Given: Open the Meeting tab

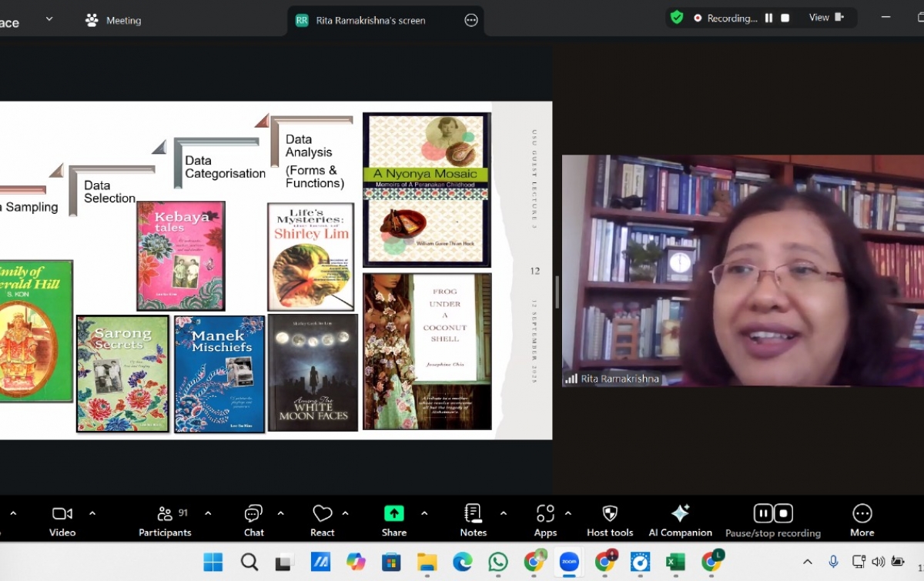Looking at the screenshot, I should [114, 21].
